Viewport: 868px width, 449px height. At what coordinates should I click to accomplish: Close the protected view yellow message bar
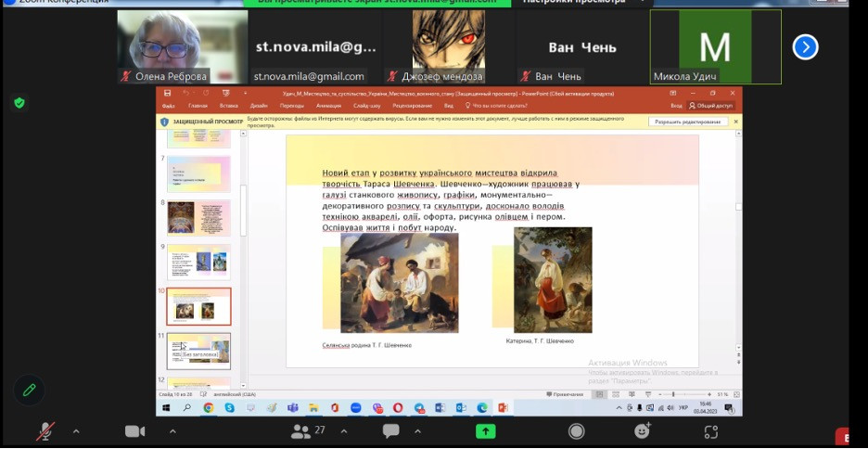735,122
